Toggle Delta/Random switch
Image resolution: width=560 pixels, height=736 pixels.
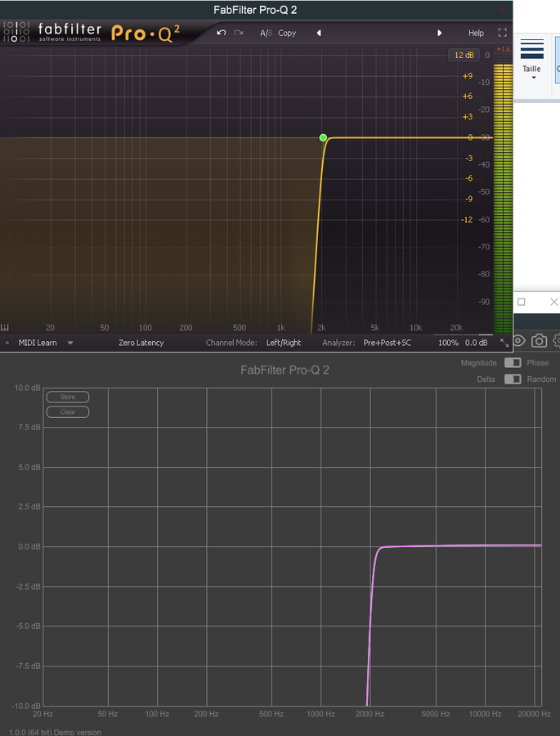[x=513, y=379]
